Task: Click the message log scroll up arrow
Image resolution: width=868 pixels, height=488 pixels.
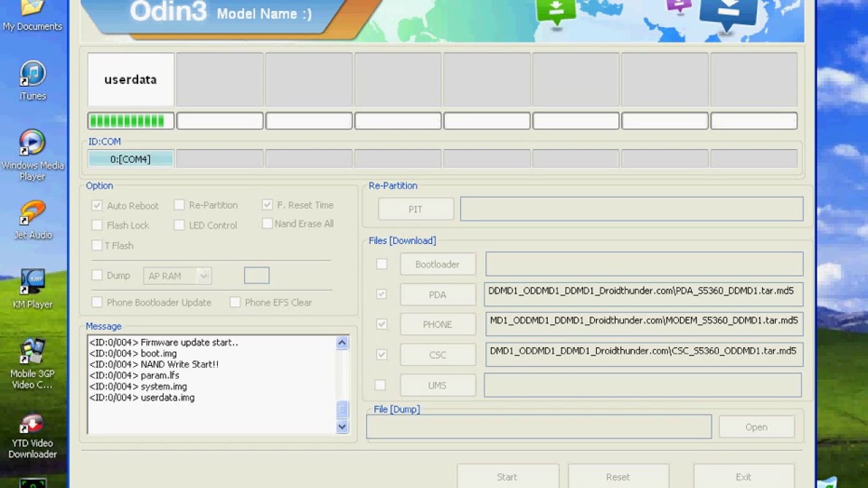Action: [342, 342]
